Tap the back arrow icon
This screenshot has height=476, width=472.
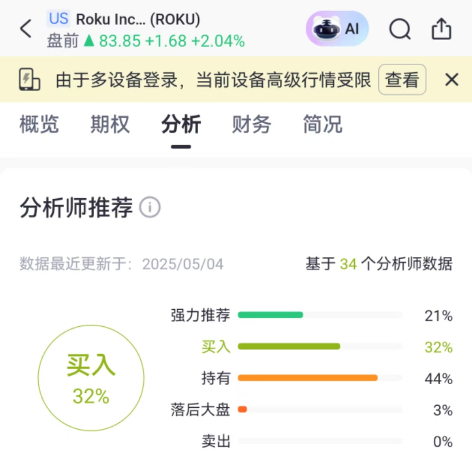pyautogui.click(x=26, y=29)
